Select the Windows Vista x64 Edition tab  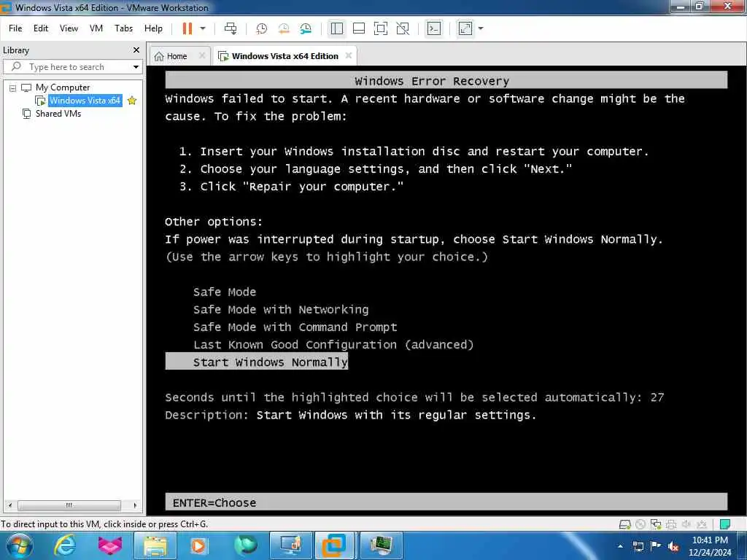(285, 56)
